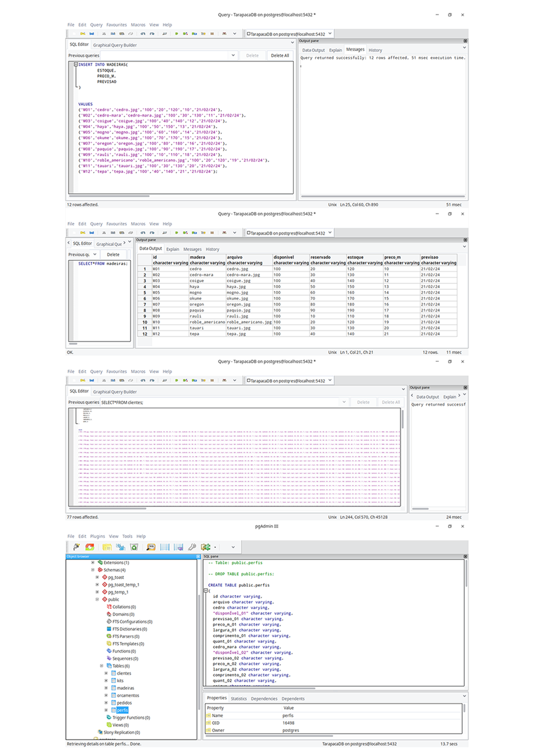The image size is (534, 756).
Task: Click Execute to file icon in clientes query window
Action: click(194, 380)
